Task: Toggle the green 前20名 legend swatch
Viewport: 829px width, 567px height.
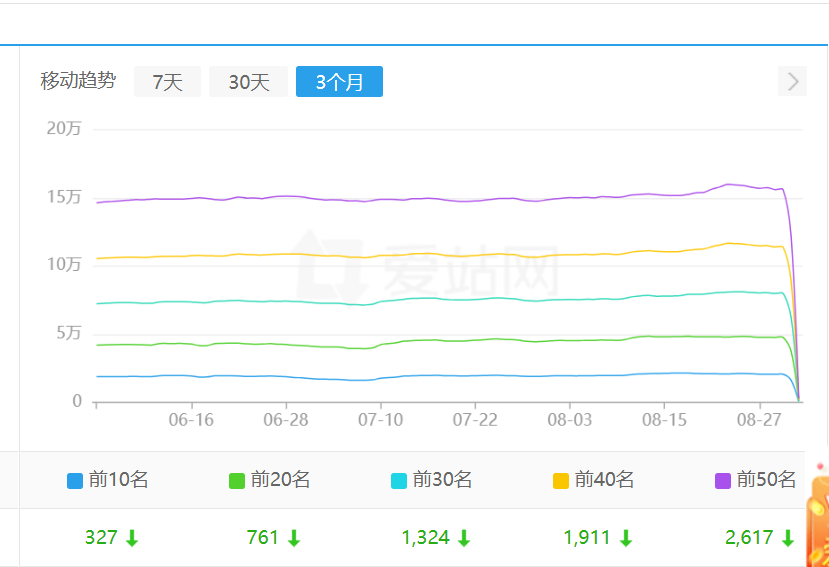Action: tap(237, 480)
